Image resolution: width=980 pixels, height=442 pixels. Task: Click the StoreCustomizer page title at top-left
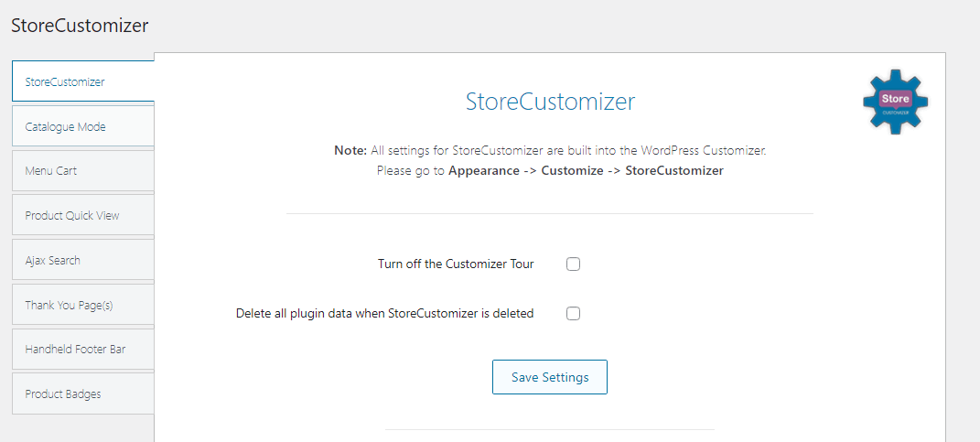pyautogui.click(x=80, y=26)
